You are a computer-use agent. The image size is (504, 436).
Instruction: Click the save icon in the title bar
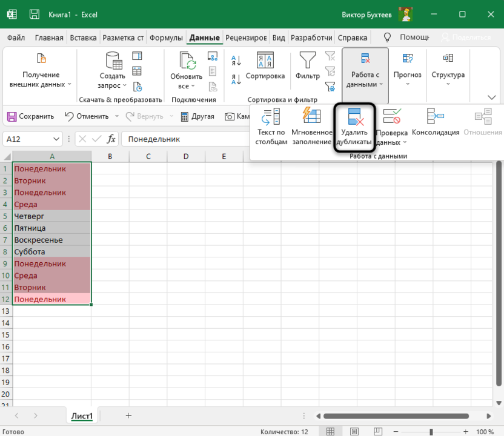click(35, 15)
